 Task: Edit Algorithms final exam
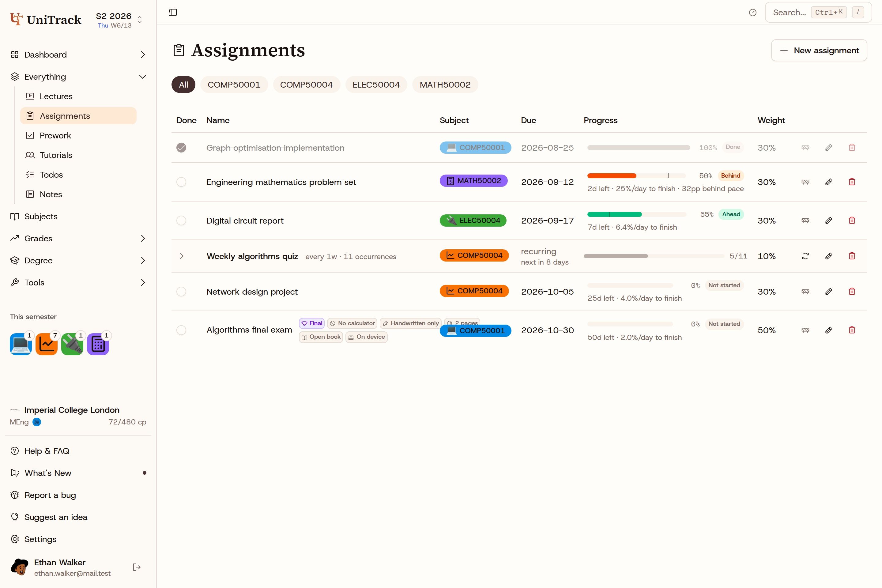coord(829,330)
